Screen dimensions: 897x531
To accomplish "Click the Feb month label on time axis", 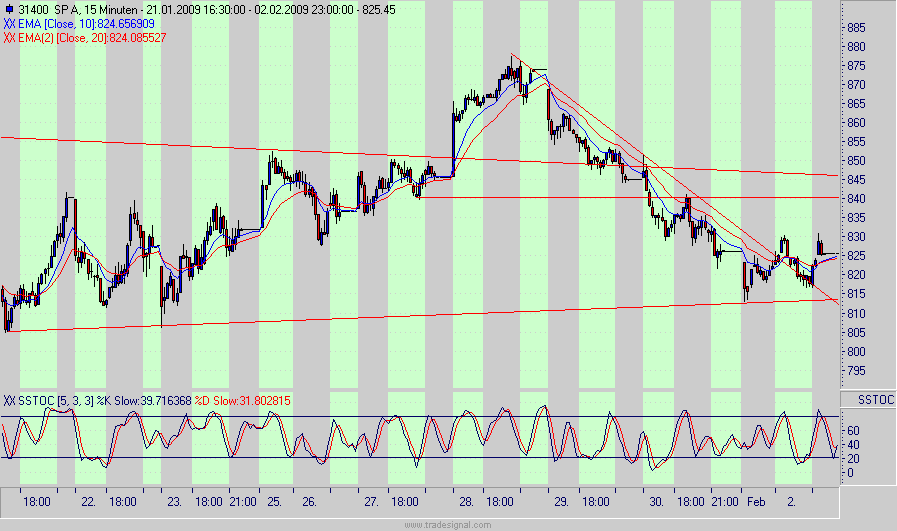I will click(x=756, y=502).
